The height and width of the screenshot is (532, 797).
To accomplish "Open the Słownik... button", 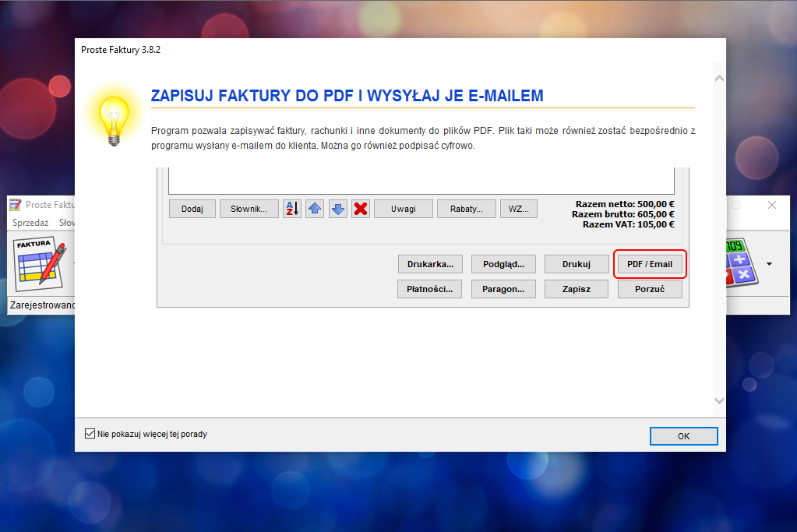I will click(x=249, y=209).
